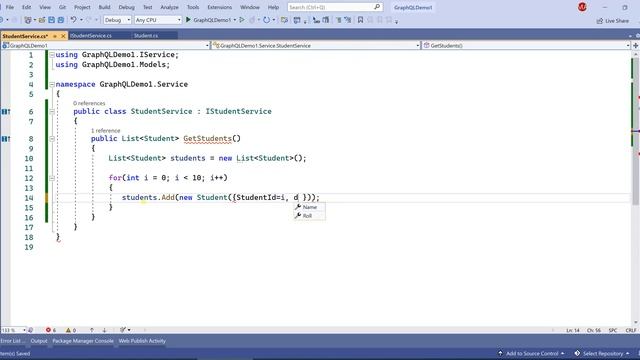Click Add to Source Control button
The width and height of the screenshot is (640, 360).
531,353
